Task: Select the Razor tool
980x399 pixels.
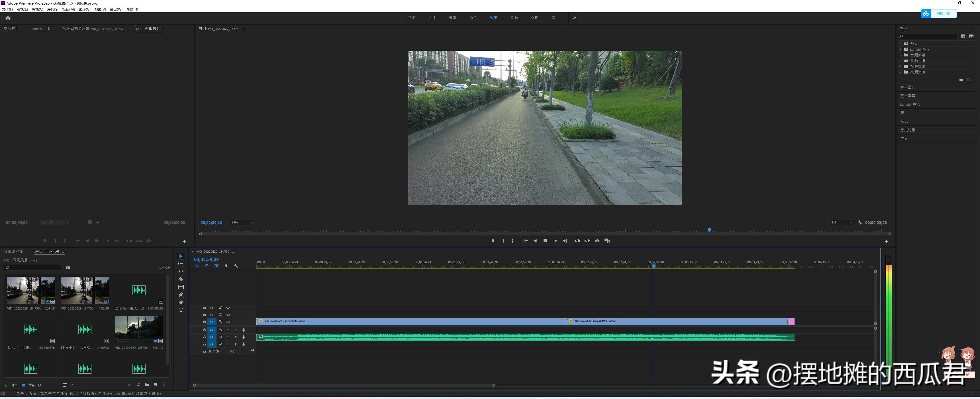Action: coord(181,279)
